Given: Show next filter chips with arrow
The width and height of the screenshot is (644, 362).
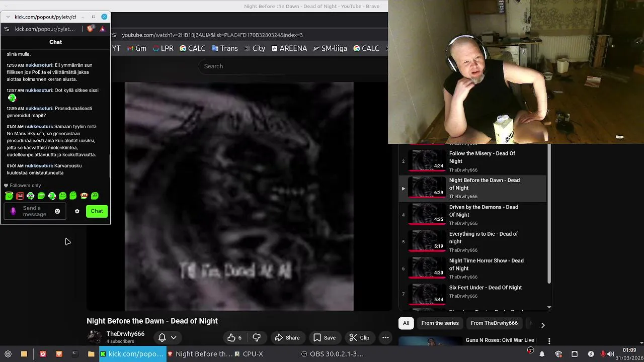Looking at the screenshot, I should point(542,325).
